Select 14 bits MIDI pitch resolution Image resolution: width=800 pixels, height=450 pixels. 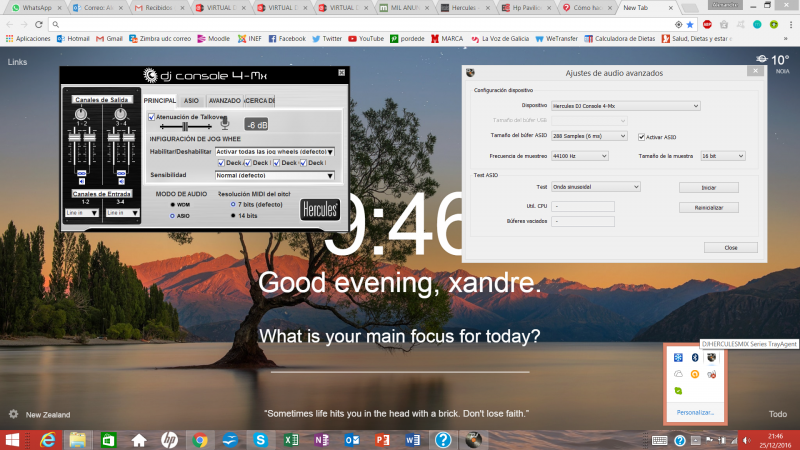point(233,216)
